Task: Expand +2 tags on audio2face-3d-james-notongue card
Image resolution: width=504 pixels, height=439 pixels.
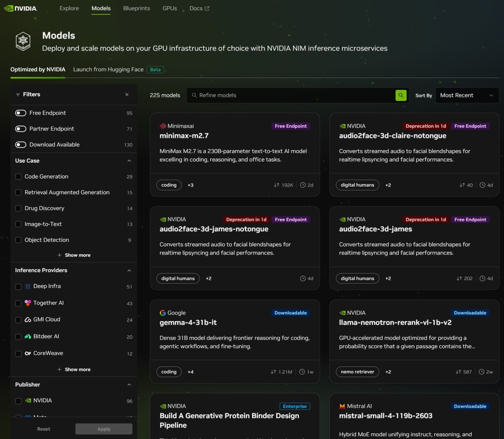Action: [x=209, y=279]
